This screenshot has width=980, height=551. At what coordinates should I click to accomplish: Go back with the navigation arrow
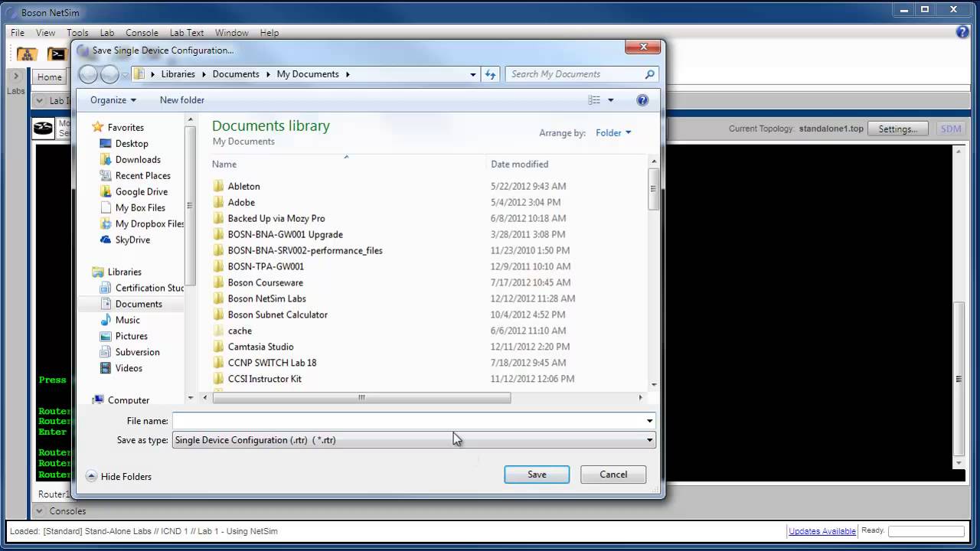point(89,74)
